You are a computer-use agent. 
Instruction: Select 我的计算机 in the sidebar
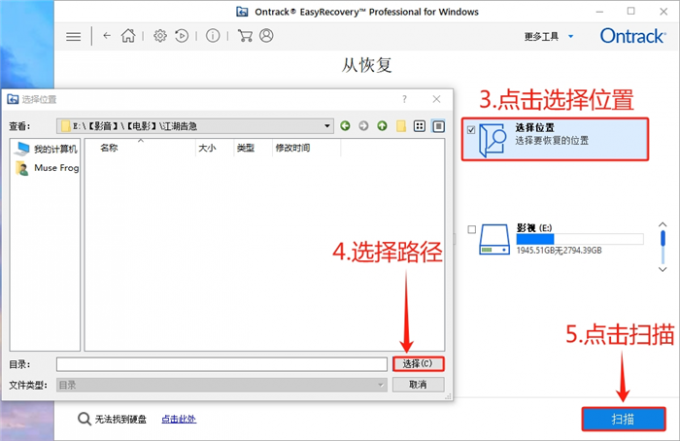point(46,149)
